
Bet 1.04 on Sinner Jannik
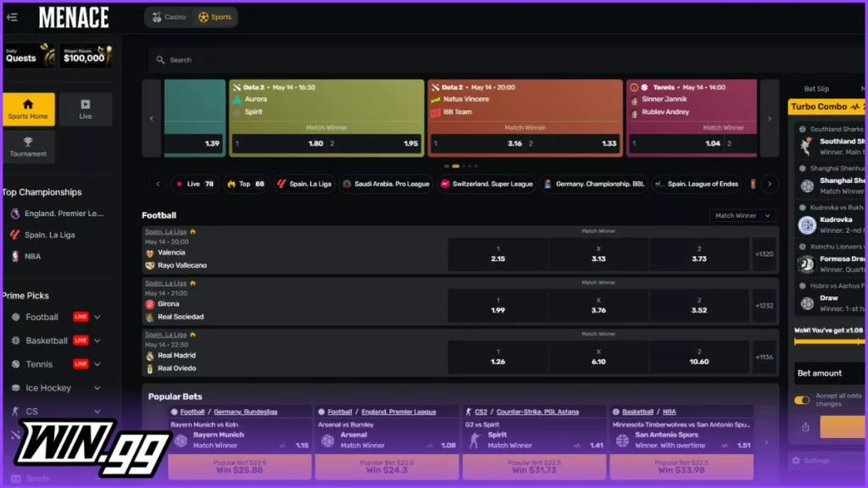pos(676,144)
